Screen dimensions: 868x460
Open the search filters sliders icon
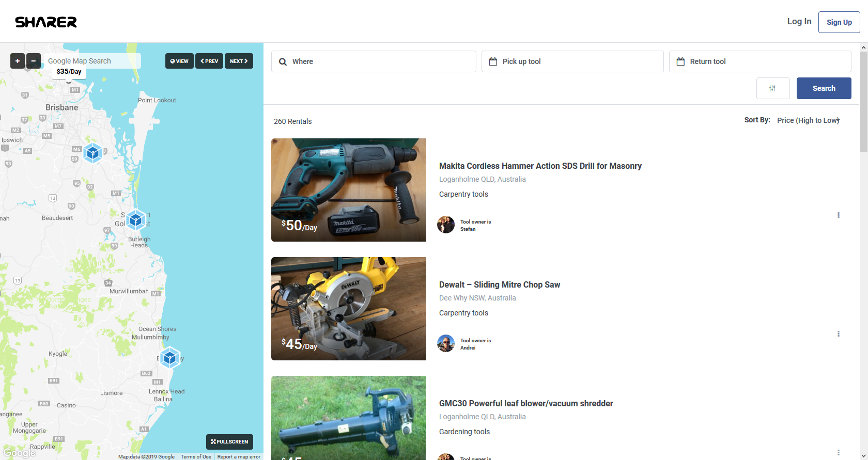click(x=773, y=88)
